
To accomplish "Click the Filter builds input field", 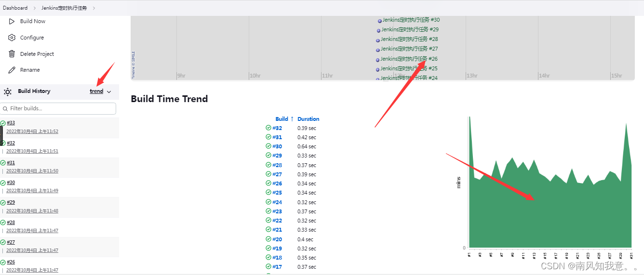I will [58, 108].
